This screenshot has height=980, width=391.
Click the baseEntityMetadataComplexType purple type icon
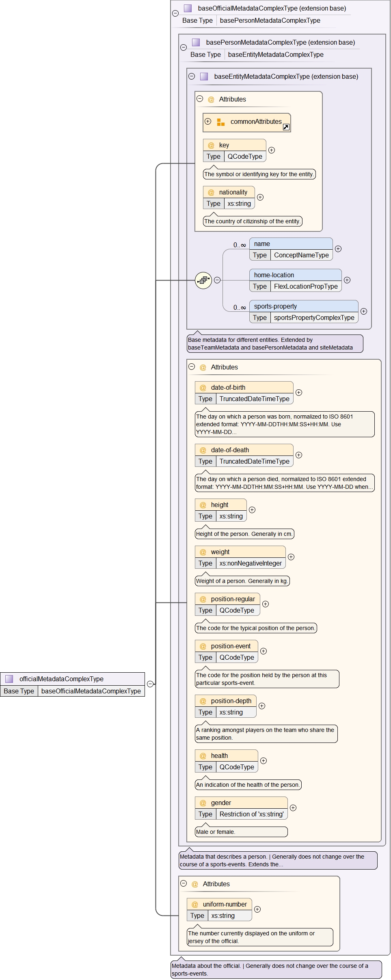tap(204, 76)
